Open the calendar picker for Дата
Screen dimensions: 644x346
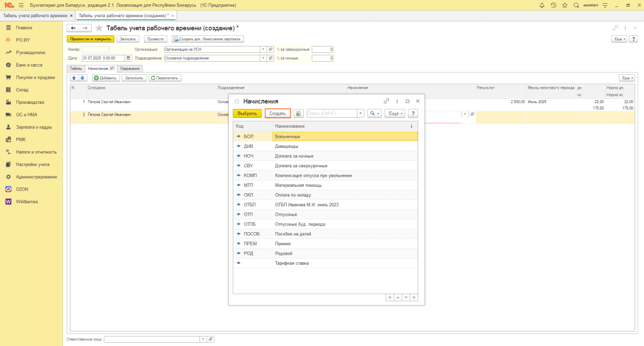click(128, 59)
